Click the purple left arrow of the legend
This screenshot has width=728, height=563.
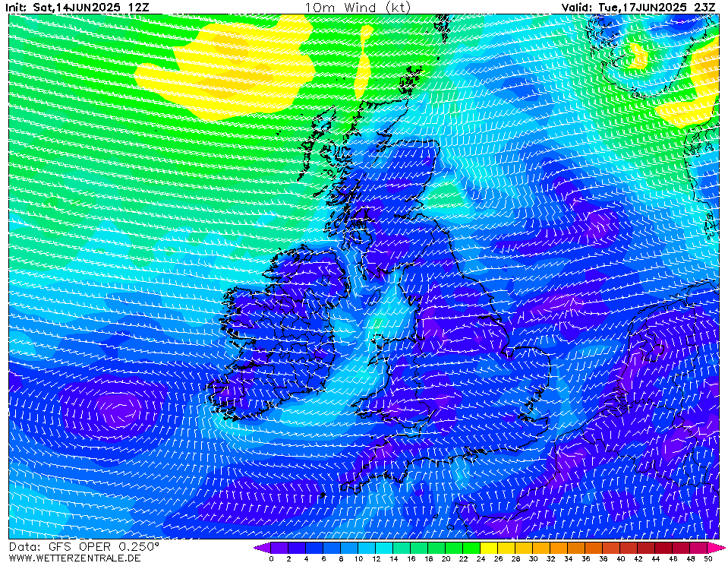262,548
